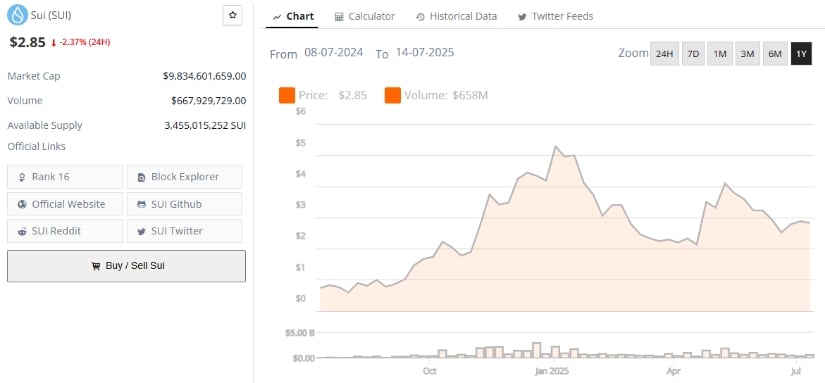The height and width of the screenshot is (383, 825).
Task: Set zoom to 24H
Action: coord(665,54)
